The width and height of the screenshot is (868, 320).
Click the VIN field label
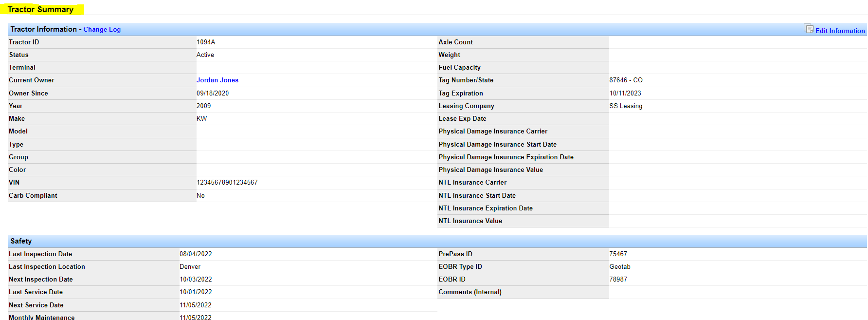14,183
